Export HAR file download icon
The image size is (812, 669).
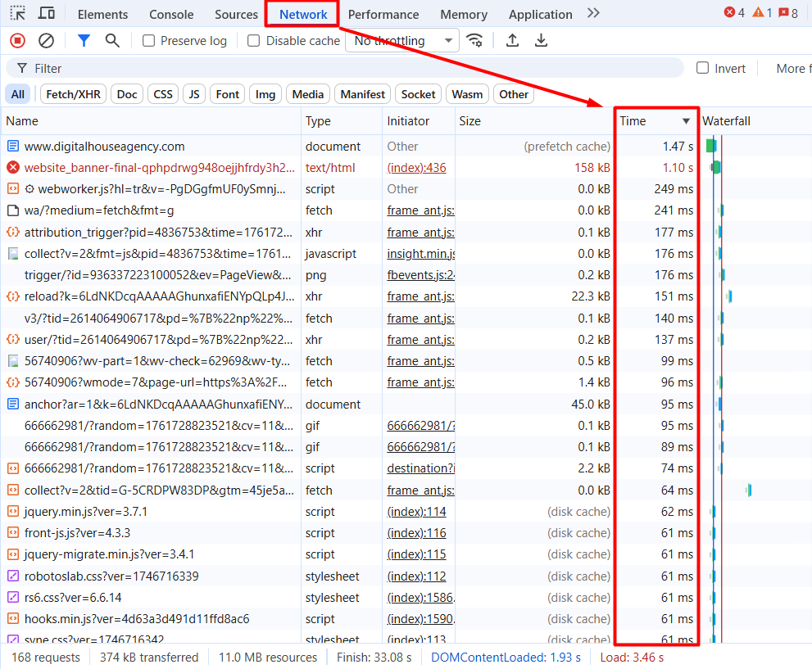click(541, 40)
